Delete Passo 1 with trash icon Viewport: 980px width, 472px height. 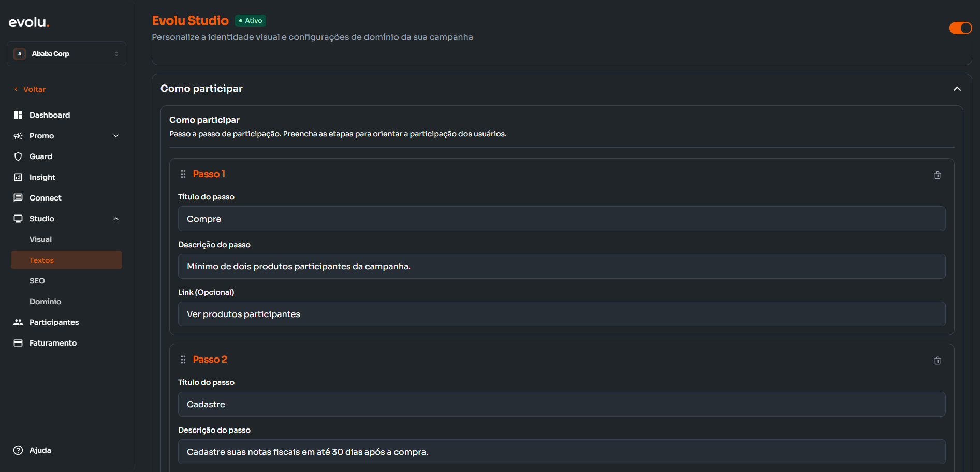[x=937, y=175]
